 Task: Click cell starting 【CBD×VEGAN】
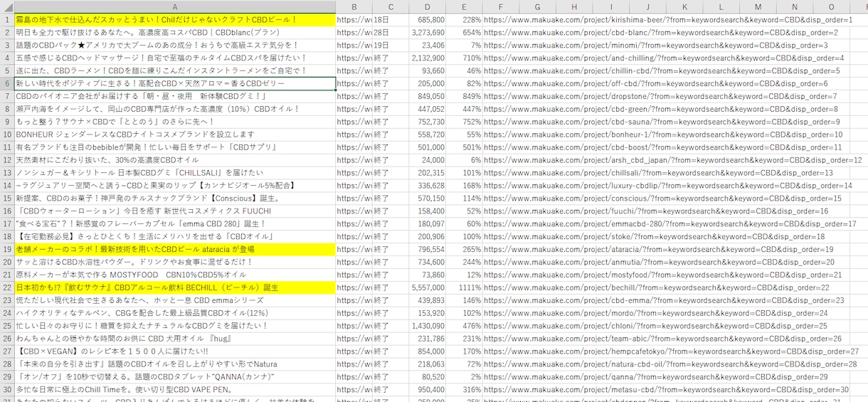click(x=175, y=351)
